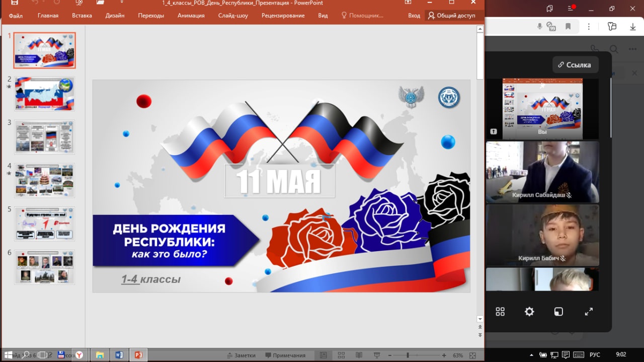Select the Дизайн ribbon tab

[x=115, y=16]
